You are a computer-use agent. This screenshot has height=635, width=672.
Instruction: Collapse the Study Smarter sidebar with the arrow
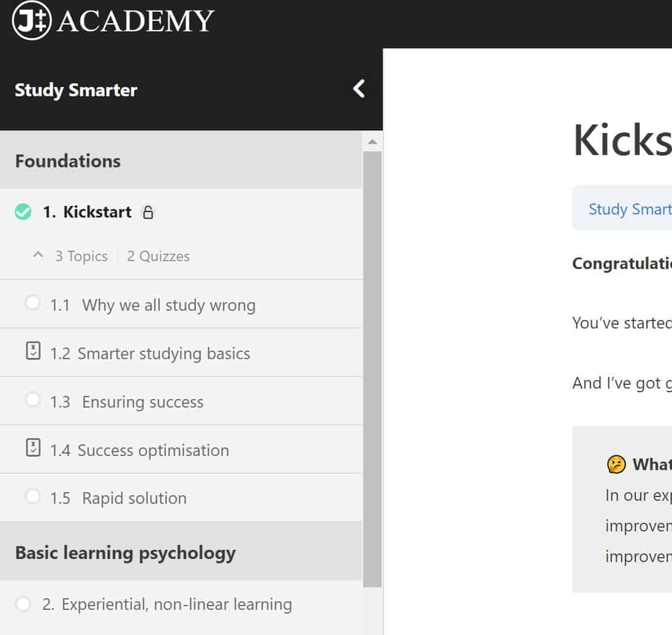[x=358, y=88]
